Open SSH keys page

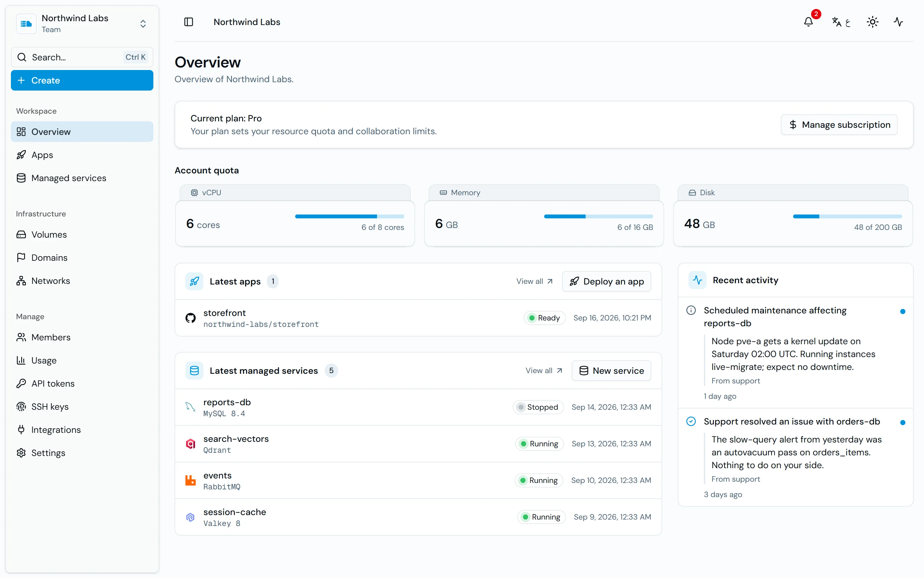click(x=82, y=406)
